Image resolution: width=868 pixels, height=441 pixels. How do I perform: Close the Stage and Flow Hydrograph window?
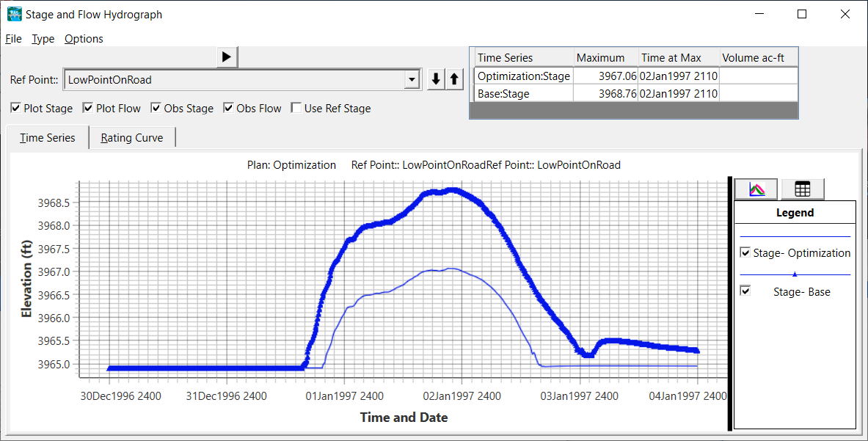coord(843,14)
